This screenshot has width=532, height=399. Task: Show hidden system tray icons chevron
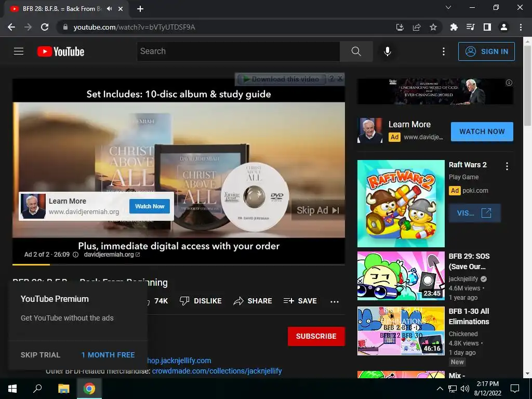(440, 389)
